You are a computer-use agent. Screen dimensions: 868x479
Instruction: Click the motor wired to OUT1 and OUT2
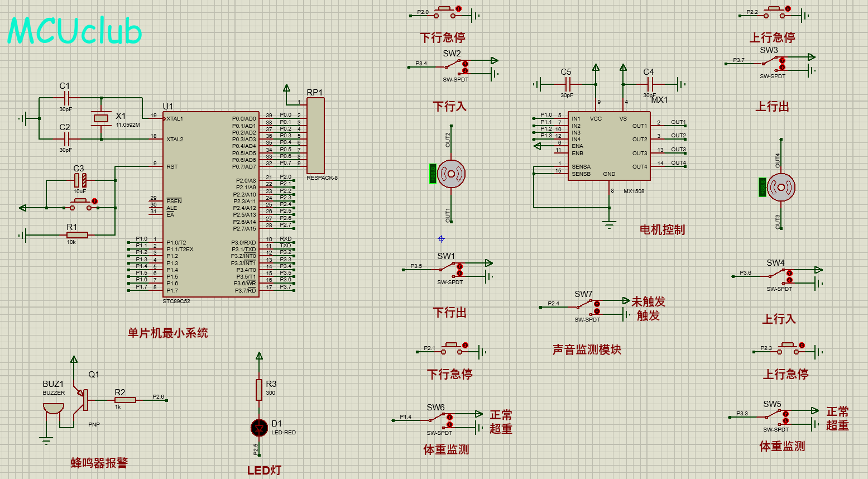pos(451,174)
